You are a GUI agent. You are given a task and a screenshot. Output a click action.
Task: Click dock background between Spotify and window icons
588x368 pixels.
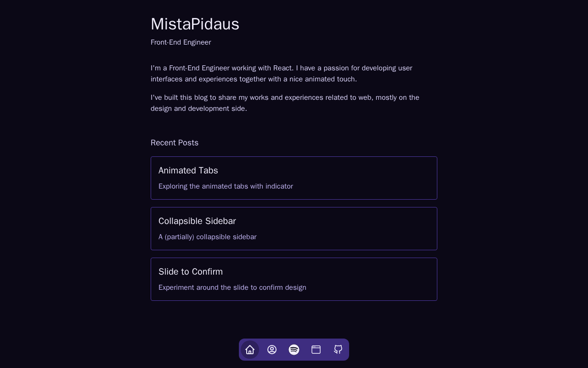305,350
